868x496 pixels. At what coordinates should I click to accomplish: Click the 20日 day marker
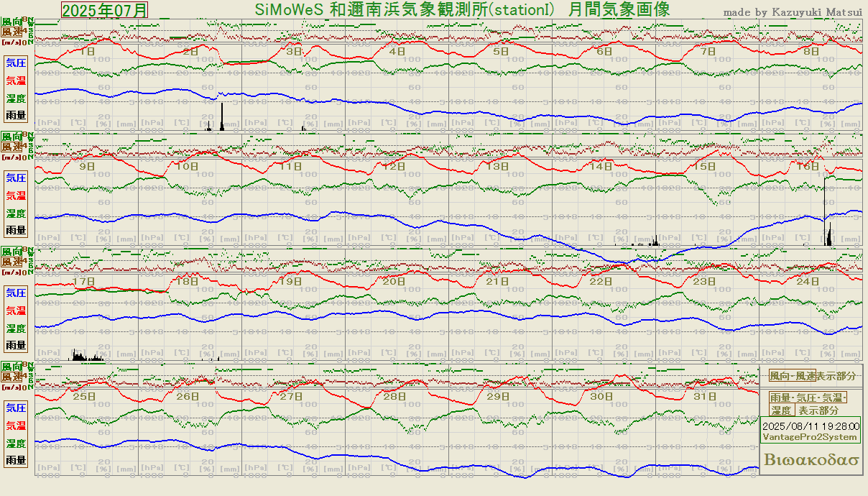click(394, 281)
